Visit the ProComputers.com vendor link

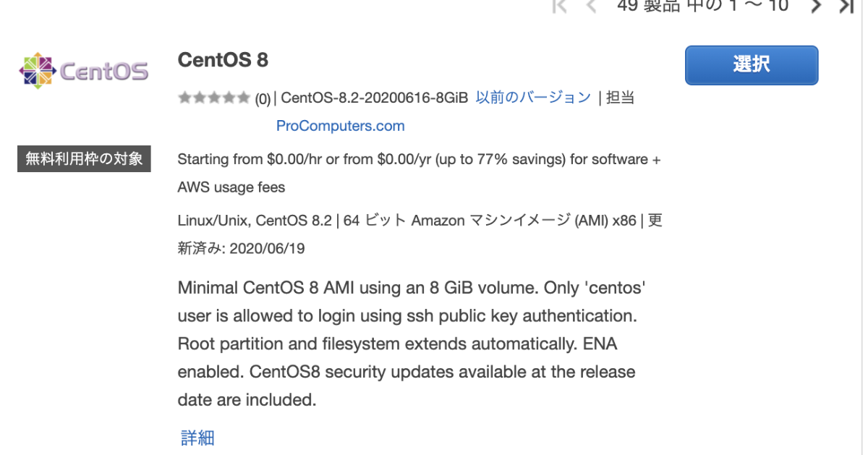coord(341,126)
